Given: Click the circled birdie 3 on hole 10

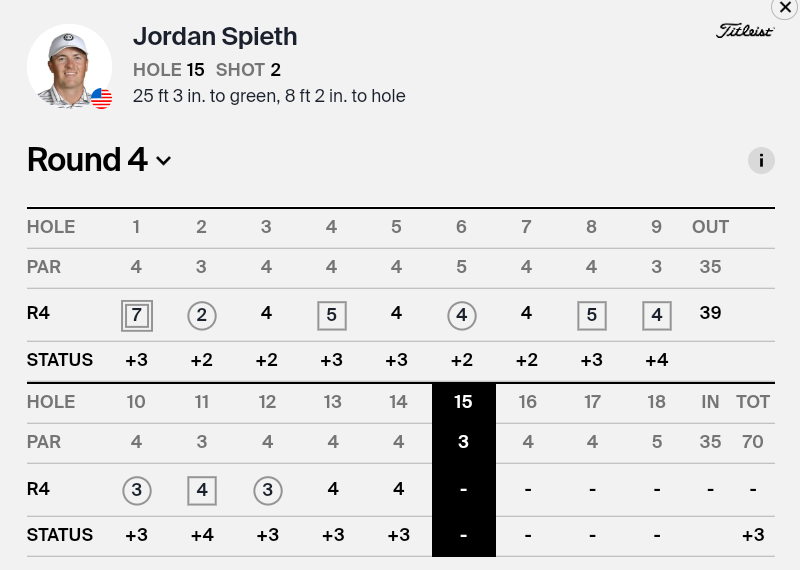Looking at the screenshot, I should pos(137,490).
